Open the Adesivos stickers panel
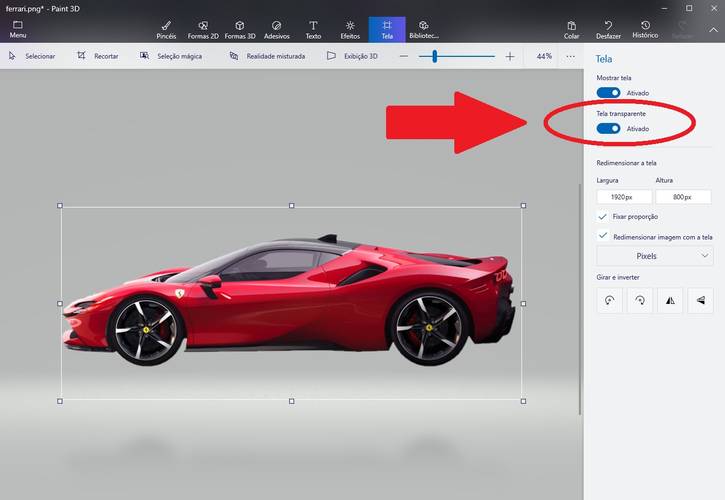 (x=276, y=30)
